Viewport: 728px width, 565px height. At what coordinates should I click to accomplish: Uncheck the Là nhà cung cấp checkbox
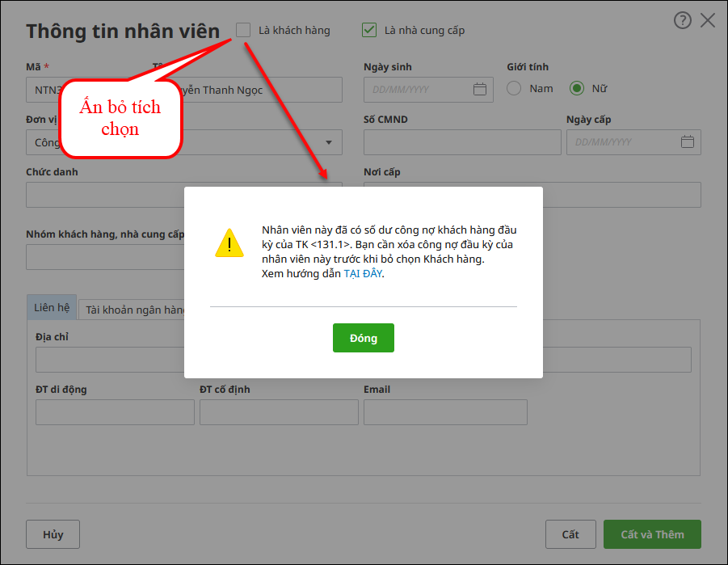pos(369,30)
